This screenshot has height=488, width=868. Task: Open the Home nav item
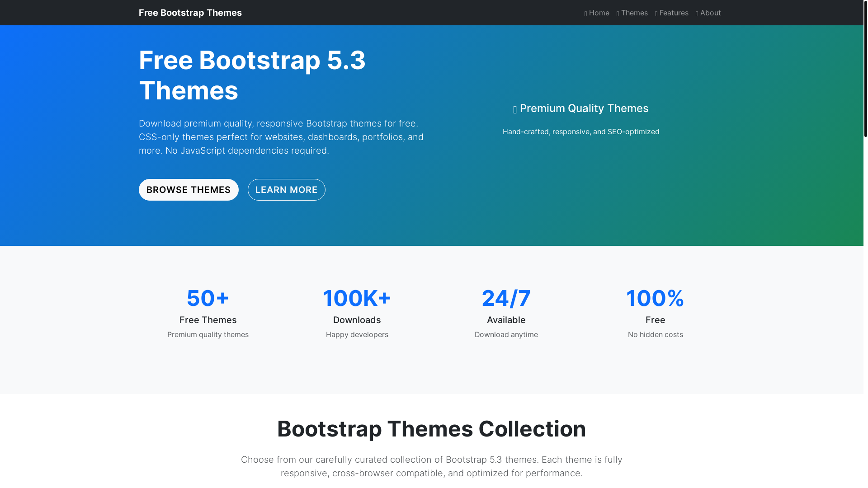[597, 13]
